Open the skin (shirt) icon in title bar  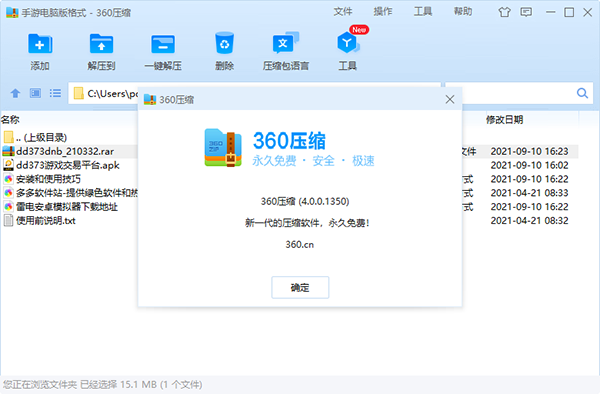504,12
